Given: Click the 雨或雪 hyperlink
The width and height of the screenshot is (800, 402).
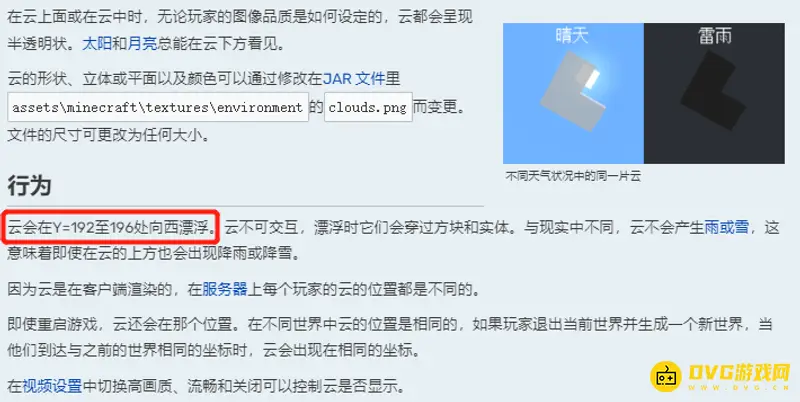Looking at the screenshot, I should (727, 228).
